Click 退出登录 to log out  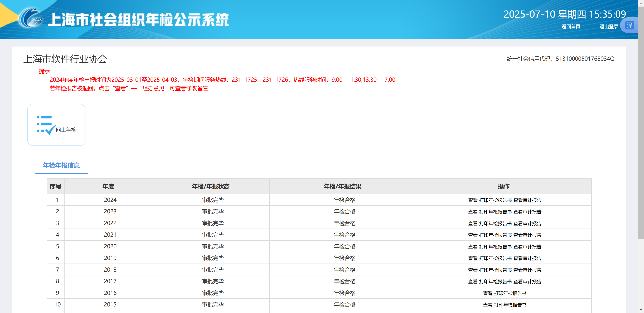[x=609, y=27]
